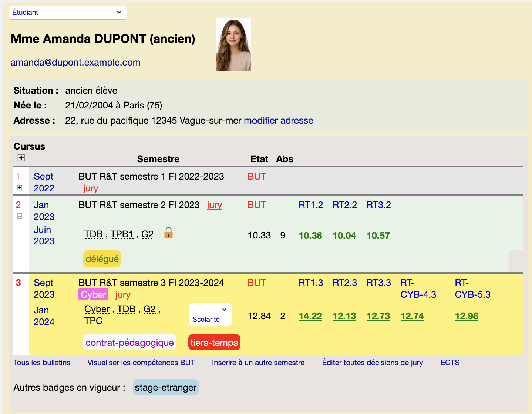The height and width of the screenshot is (414, 532).
Task: Click Amanda Dupont's profile photo
Action: point(233,44)
